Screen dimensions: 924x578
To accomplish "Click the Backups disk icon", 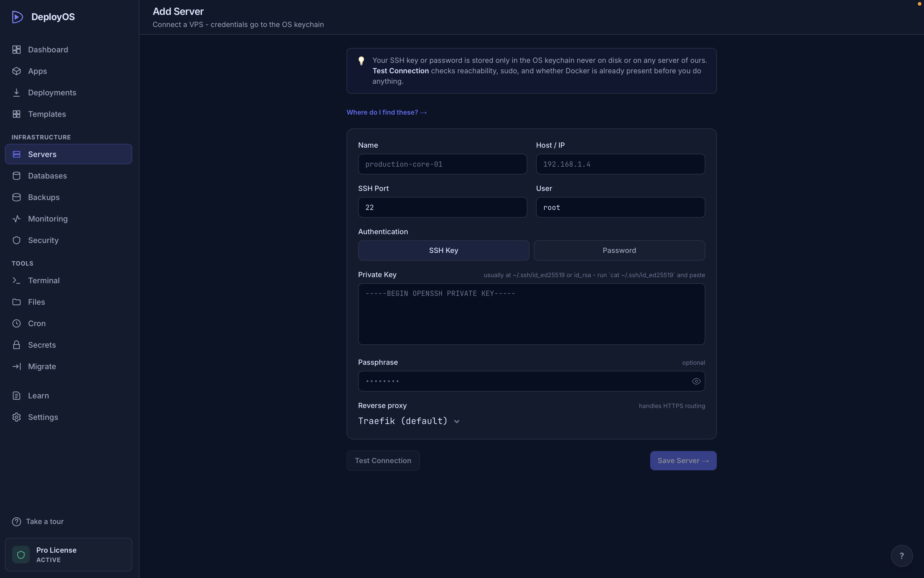I will [x=17, y=197].
